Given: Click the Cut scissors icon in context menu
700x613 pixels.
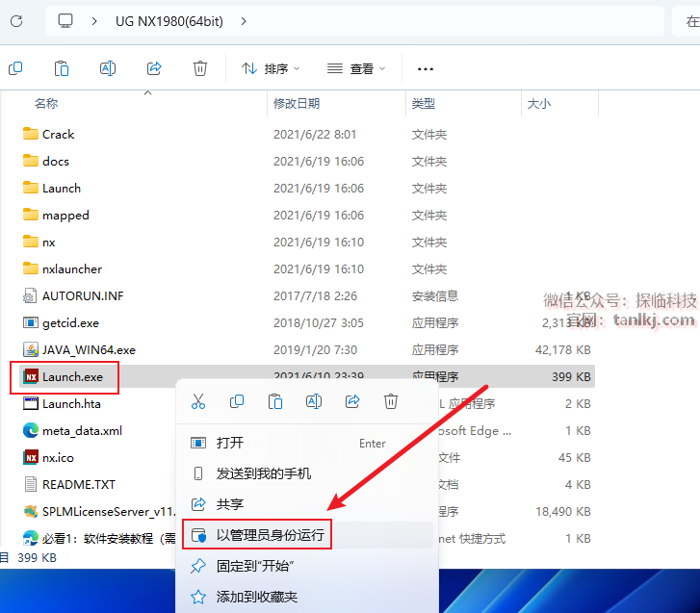Looking at the screenshot, I should (198, 401).
